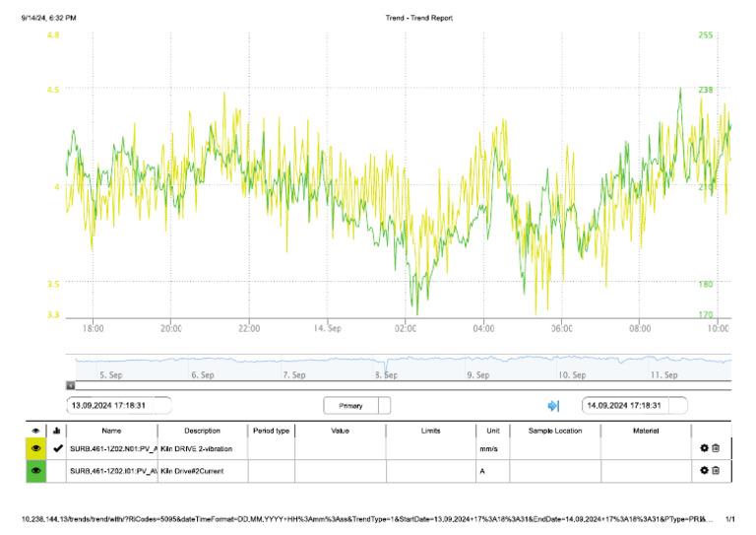
Task: Click the navigator scroll-left arrow button
Action: [x=71, y=385]
